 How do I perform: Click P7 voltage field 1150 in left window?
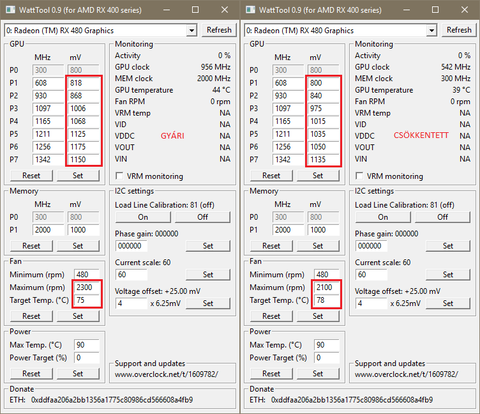click(84, 159)
